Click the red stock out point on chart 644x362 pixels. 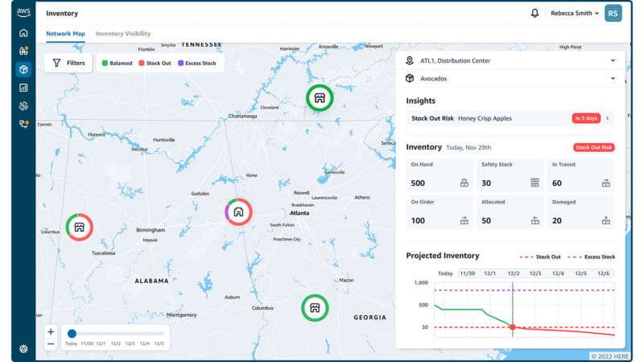pyautogui.click(x=513, y=327)
